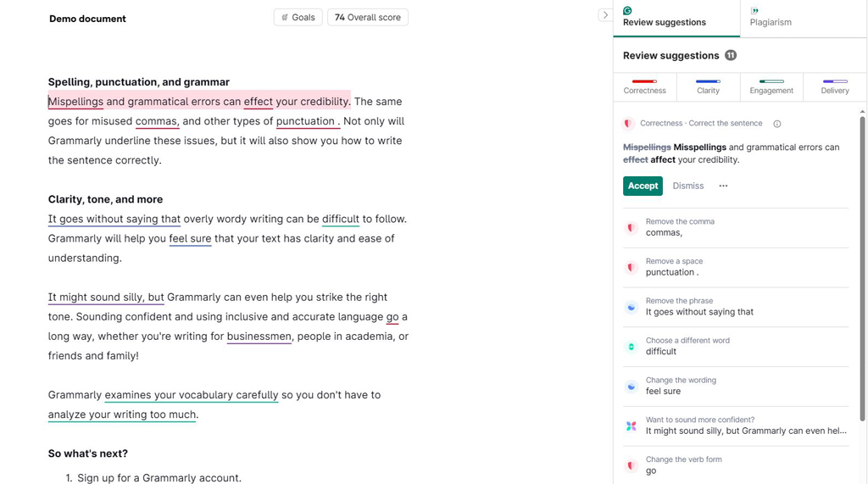Screen dimensions: 868x484
Task: Click the Plagiarism quotation mark icon
Action: (754, 10)
